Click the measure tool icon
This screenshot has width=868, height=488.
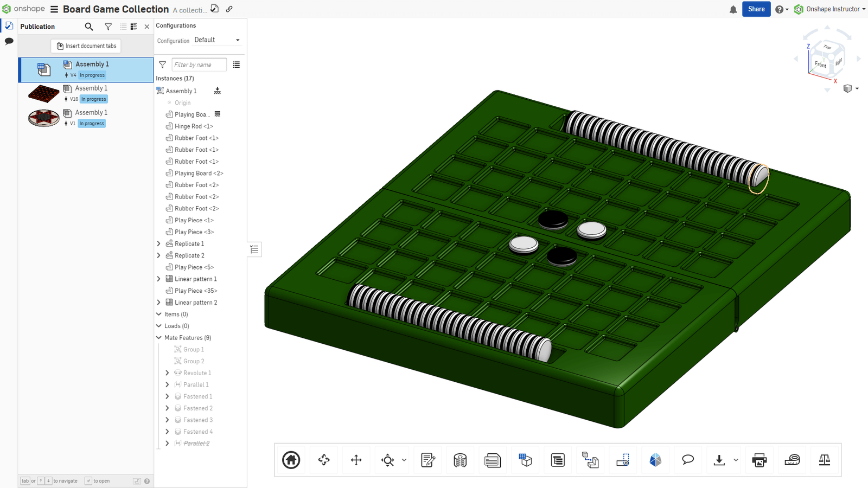click(792, 460)
